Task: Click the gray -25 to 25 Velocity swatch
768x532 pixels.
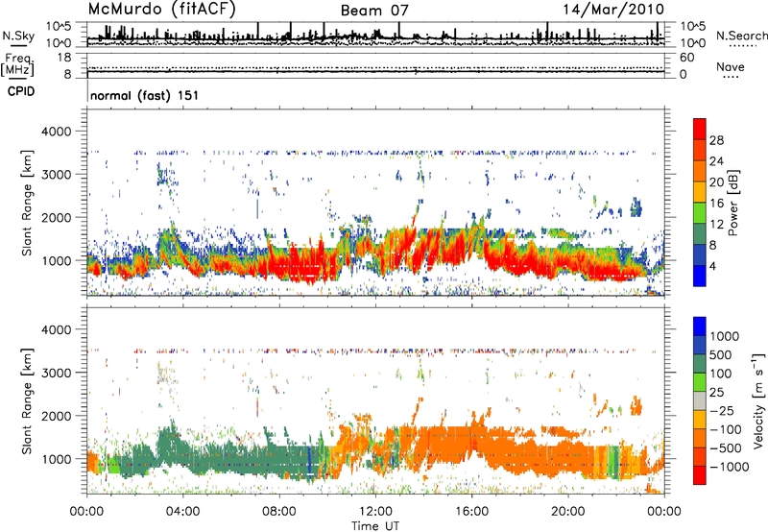Action: point(700,400)
